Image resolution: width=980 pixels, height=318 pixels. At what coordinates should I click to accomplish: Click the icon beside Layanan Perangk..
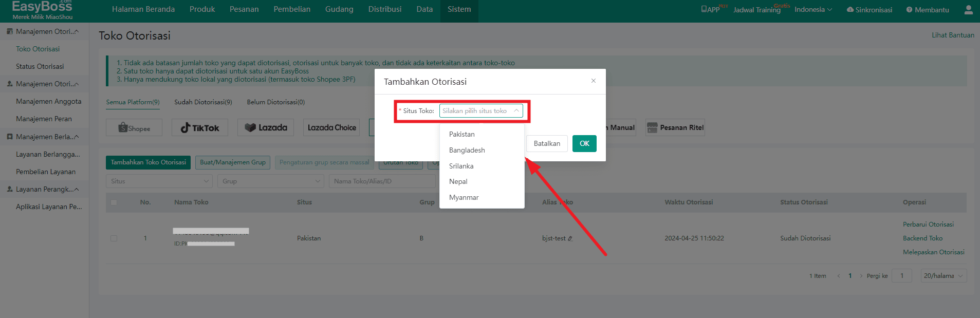(10, 189)
